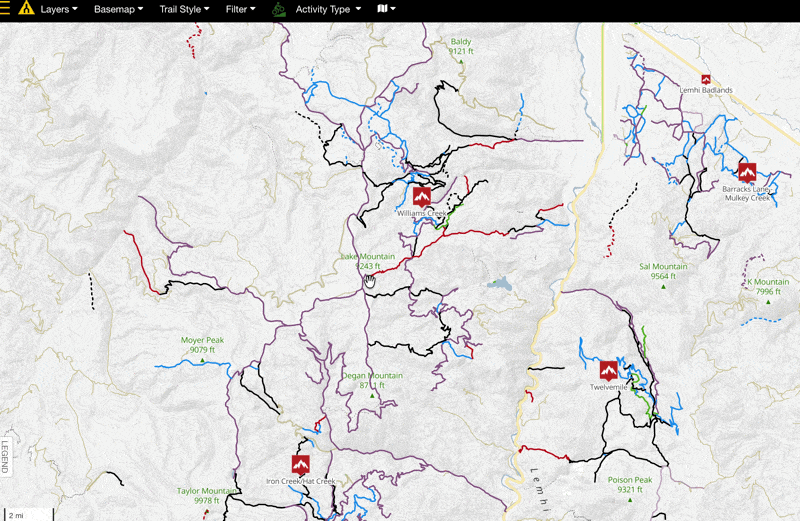Click the 2 mi scale bar
Viewport: 800px width, 521px height.
coord(29,514)
